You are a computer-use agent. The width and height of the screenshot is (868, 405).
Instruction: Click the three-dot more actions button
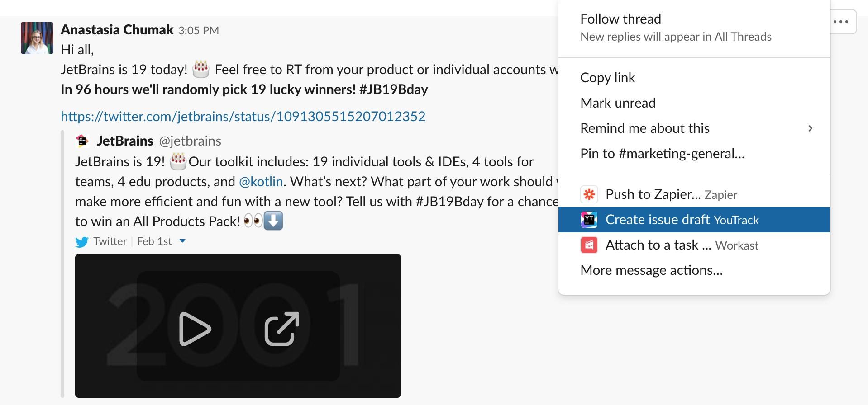tap(842, 22)
